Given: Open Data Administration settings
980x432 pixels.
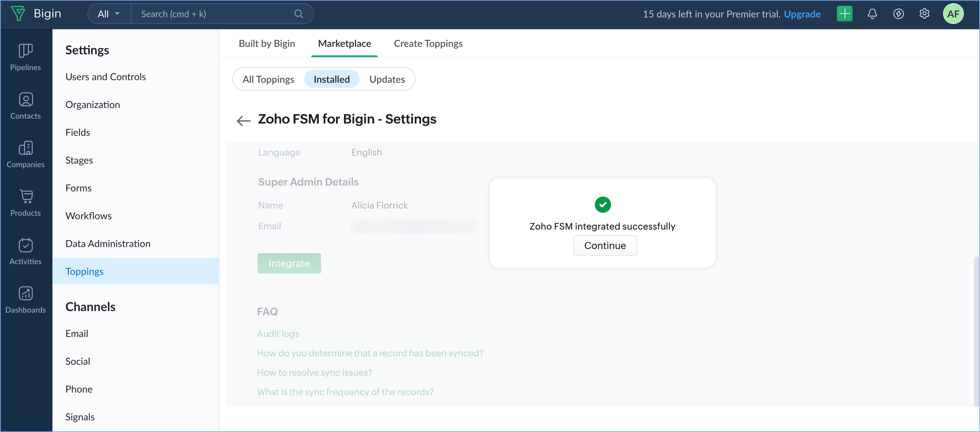Looking at the screenshot, I should coord(136,243).
